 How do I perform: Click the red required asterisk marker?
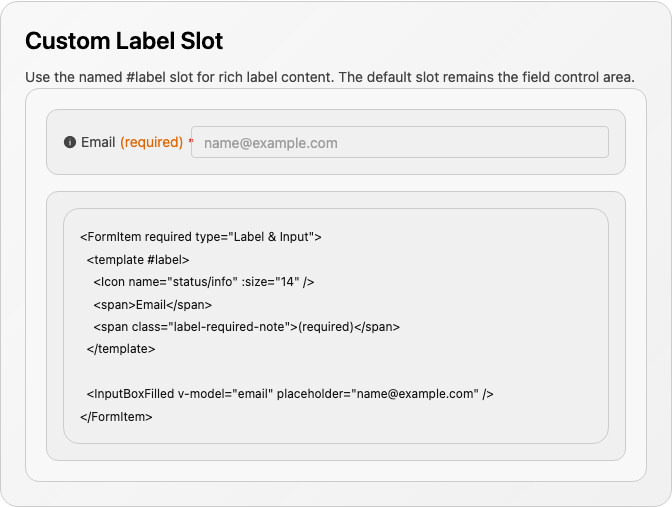coord(191,141)
